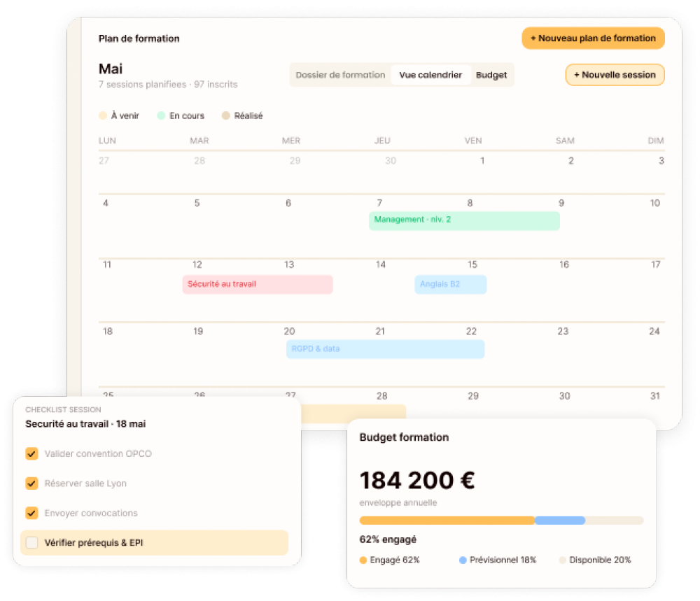This screenshot has height=601, width=700.
Task: Open 'Sécurité au travail' calendar event
Action: coord(258,284)
